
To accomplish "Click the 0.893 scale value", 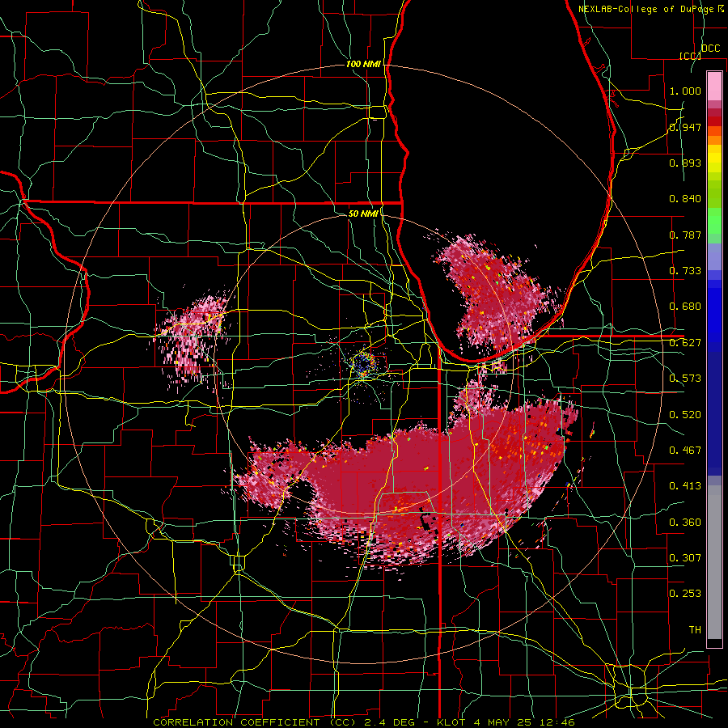I will click(685, 163).
